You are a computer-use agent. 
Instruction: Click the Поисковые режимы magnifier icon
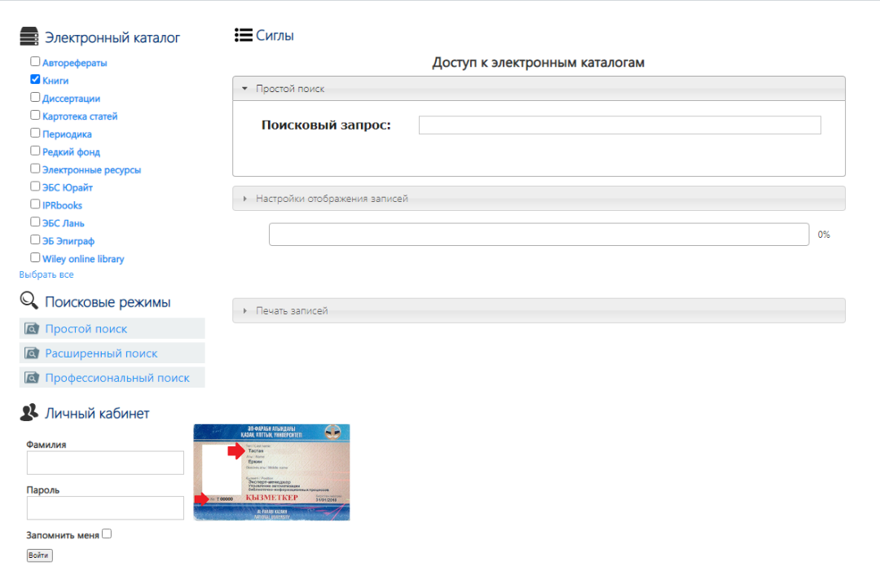(x=29, y=301)
